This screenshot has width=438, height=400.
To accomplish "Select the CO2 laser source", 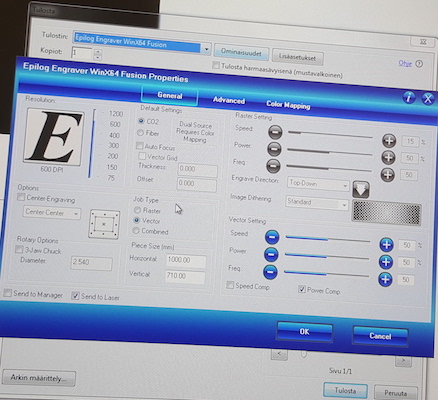I will click(x=141, y=121).
